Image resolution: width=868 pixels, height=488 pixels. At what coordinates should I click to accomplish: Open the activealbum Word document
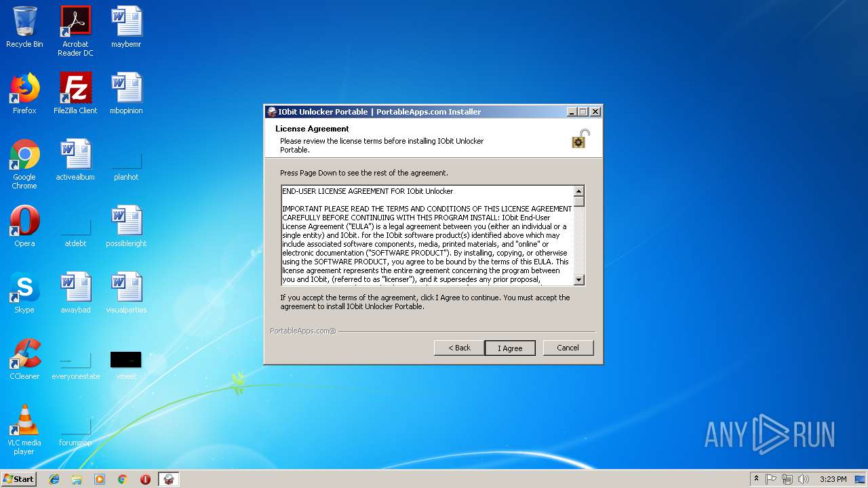pos(75,160)
